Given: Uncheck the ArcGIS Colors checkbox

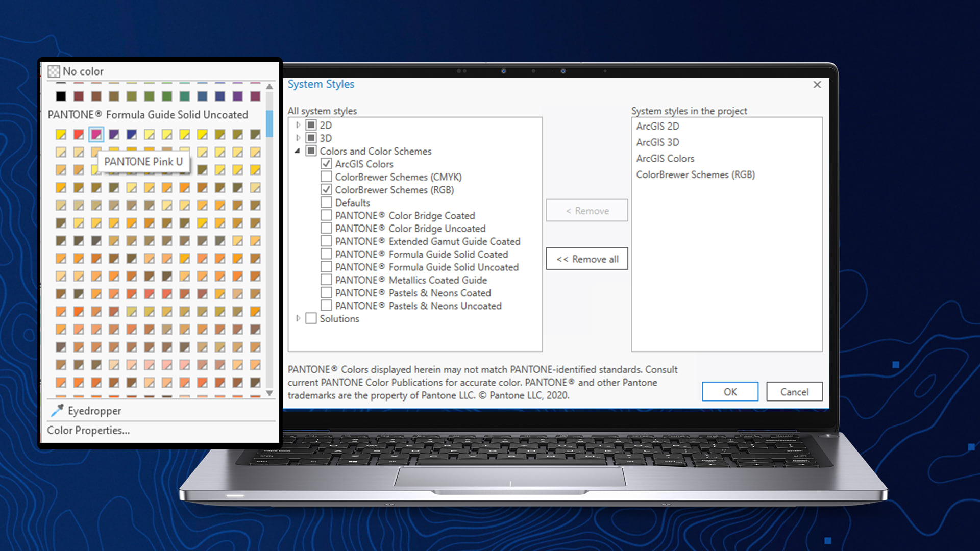Looking at the screenshot, I should coord(326,164).
